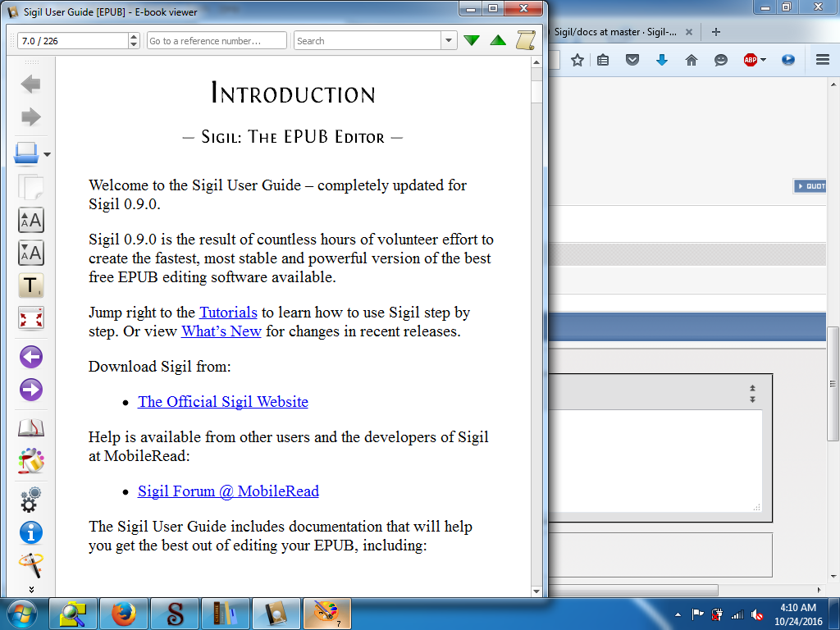Image resolution: width=840 pixels, height=630 pixels.
Task: Show book metadata info icon
Action: tap(30, 532)
